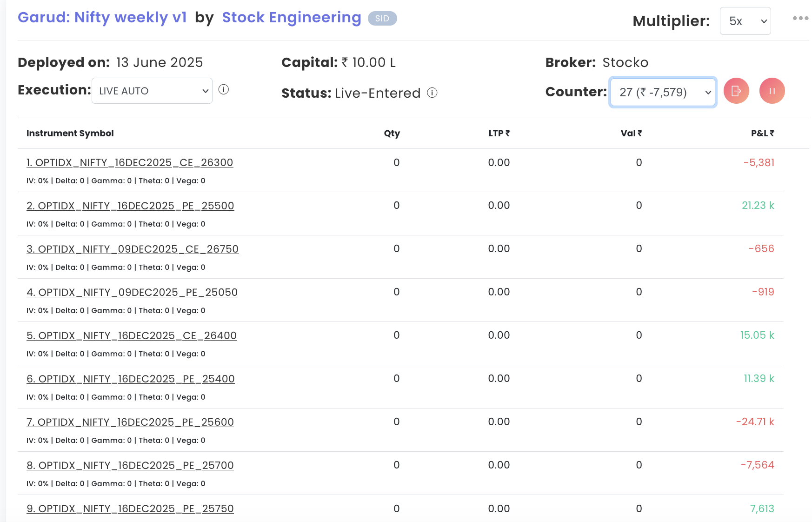Open instrument NIFTY 16DEC2025 PE 25500
812x522 pixels.
click(130, 206)
